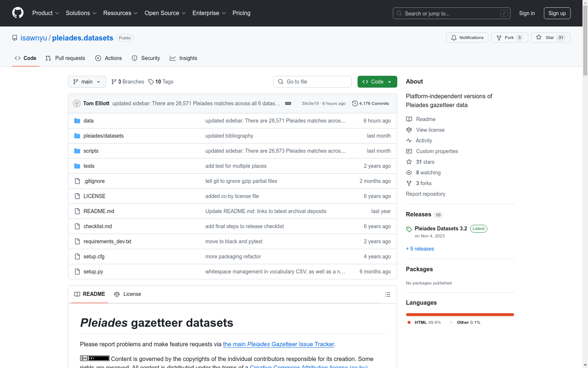588x368 pixels.
Task: View the 8 watching list
Action: coord(423,173)
